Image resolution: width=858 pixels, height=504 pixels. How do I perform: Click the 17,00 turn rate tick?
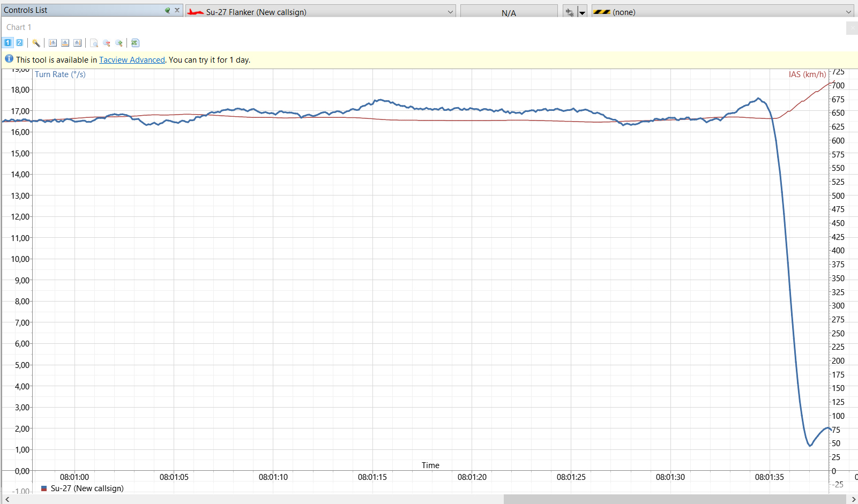20,111
